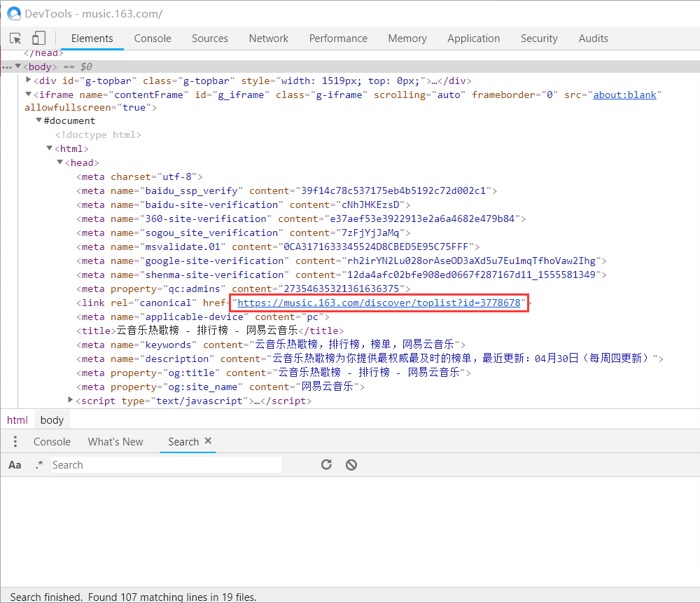This screenshot has width=700, height=603.
Task: Collapse the inner head node
Action: 59,162
